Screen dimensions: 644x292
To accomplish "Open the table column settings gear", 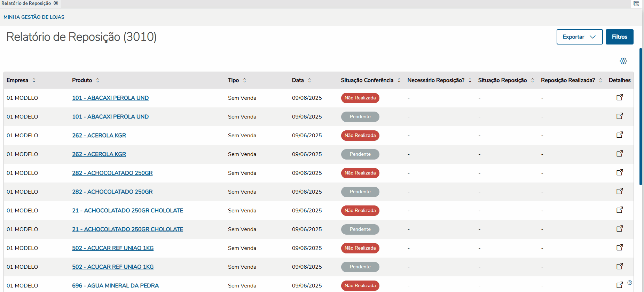I will tap(623, 61).
